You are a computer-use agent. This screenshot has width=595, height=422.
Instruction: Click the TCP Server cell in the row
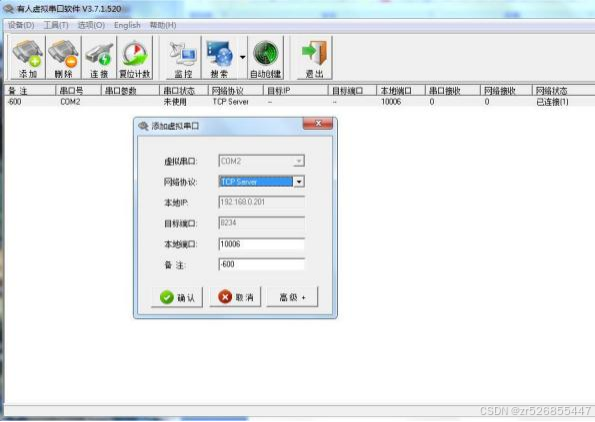tap(230, 102)
